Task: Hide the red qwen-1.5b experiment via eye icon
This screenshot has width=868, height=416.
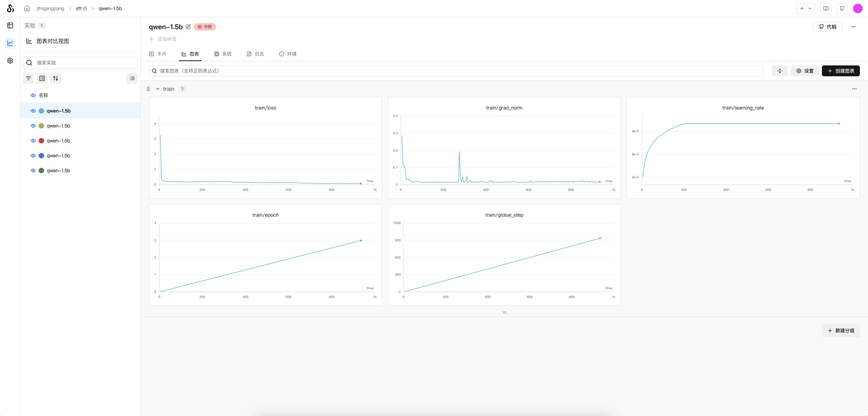Action: tap(33, 141)
